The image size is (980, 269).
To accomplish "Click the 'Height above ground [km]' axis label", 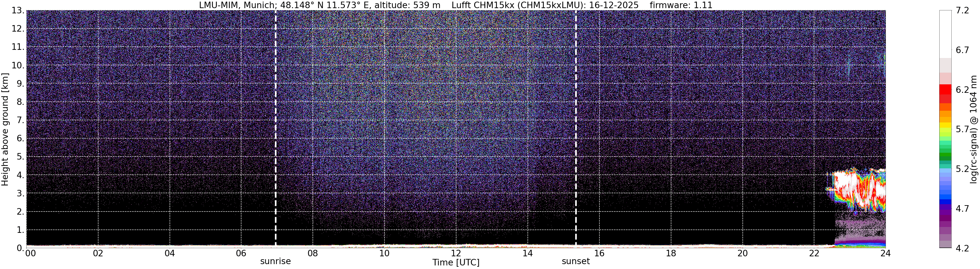I will (x=5, y=129).
